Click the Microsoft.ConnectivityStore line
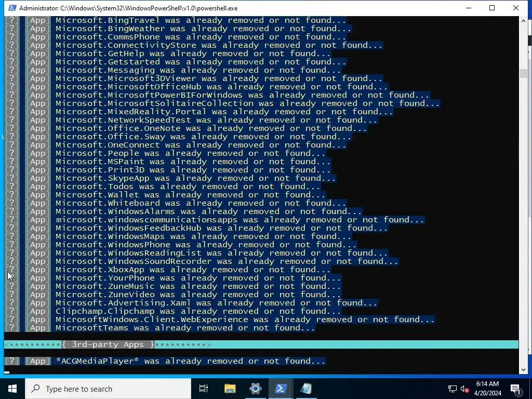This screenshot has height=399, width=532. (x=194, y=45)
